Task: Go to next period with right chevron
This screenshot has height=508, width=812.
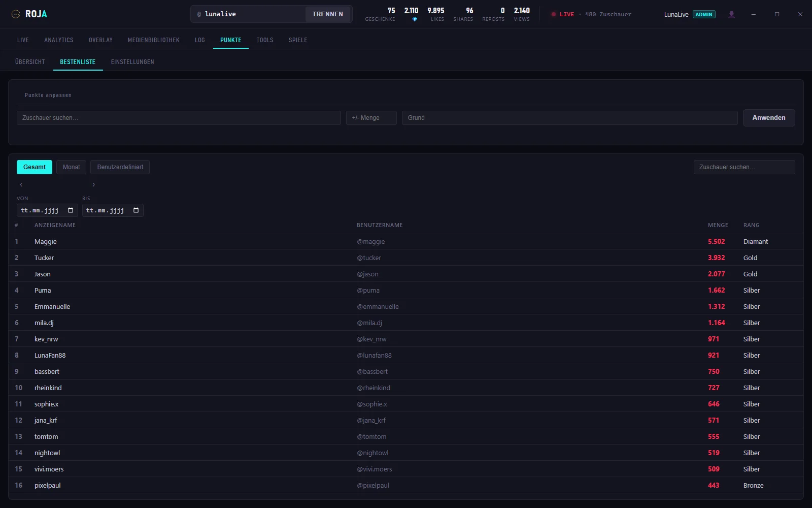Action: click(x=93, y=184)
